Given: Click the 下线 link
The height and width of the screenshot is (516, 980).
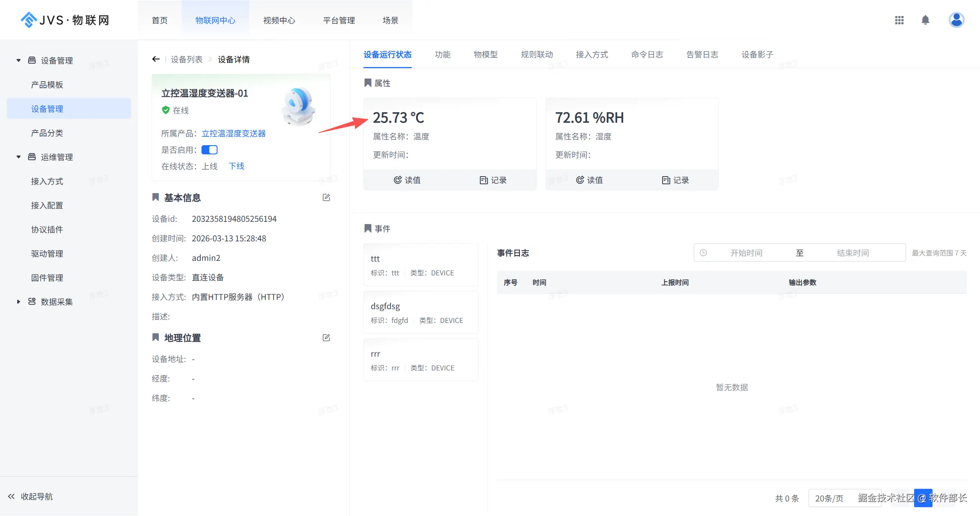Looking at the screenshot, I should 236,166.
